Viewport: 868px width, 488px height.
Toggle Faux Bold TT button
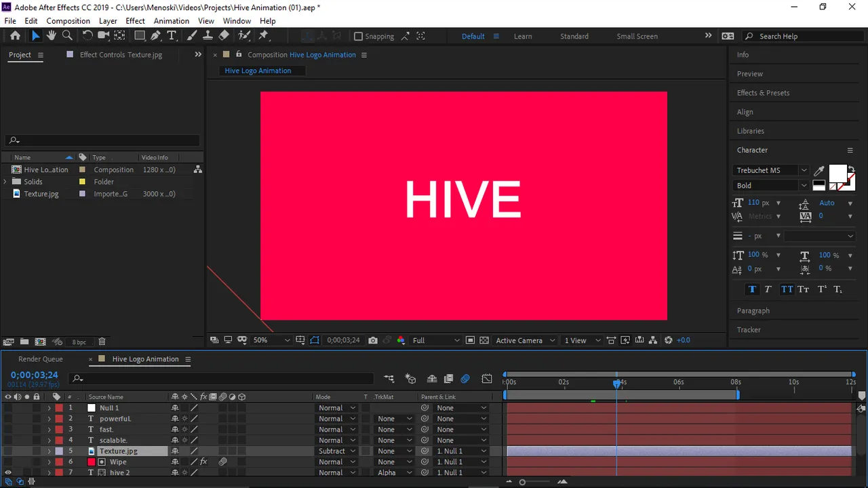[752, 289]
